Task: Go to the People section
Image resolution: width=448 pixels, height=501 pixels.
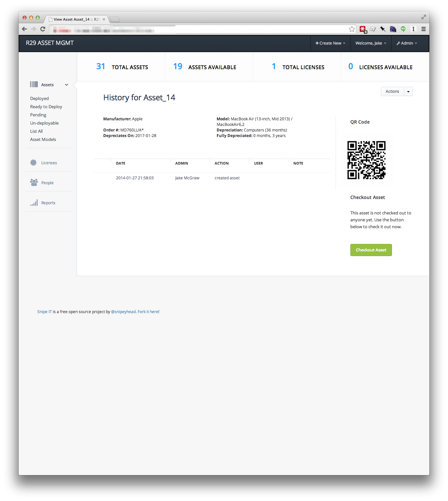Action: coord(48,183)
